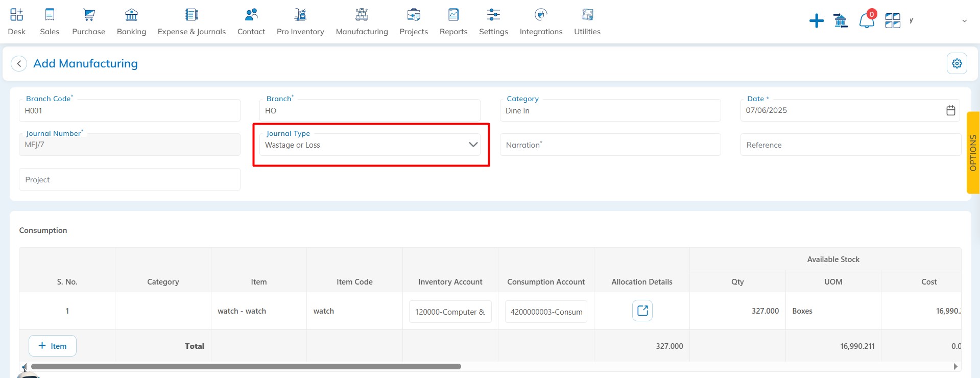Image resolution: width=980 pixels, height=378 pixels.
Task: Click the Utilities menu label
Action: pyautogui.click(x=587, y=32)
